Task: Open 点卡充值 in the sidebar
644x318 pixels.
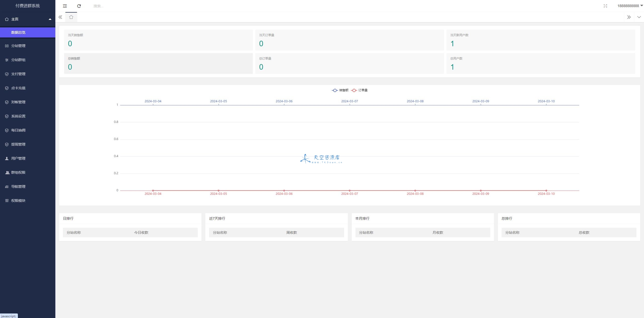Action: [x=28, y=88]
